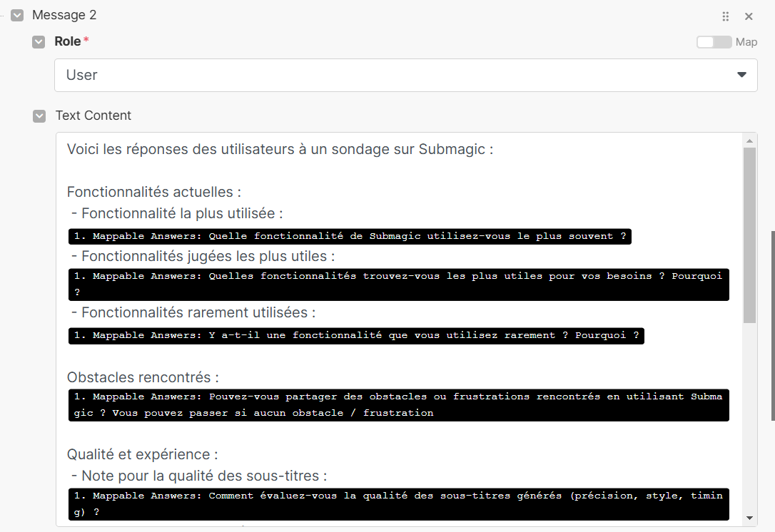This screenshot has height=532, width=775.
Task: Click scrollbar down arrow in text content
Action: click(x=749, y=518)
